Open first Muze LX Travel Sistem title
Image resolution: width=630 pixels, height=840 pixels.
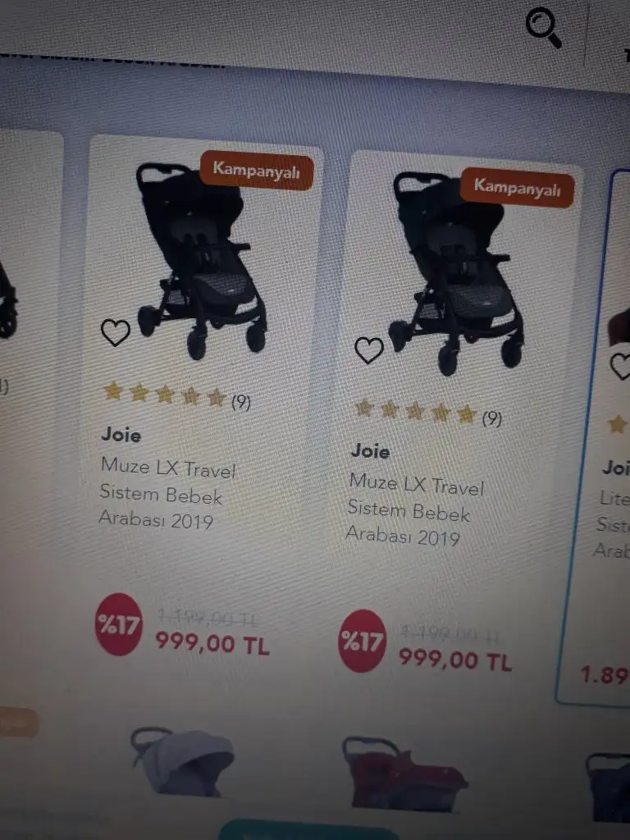pyautogui.click(x=167, y=492)
